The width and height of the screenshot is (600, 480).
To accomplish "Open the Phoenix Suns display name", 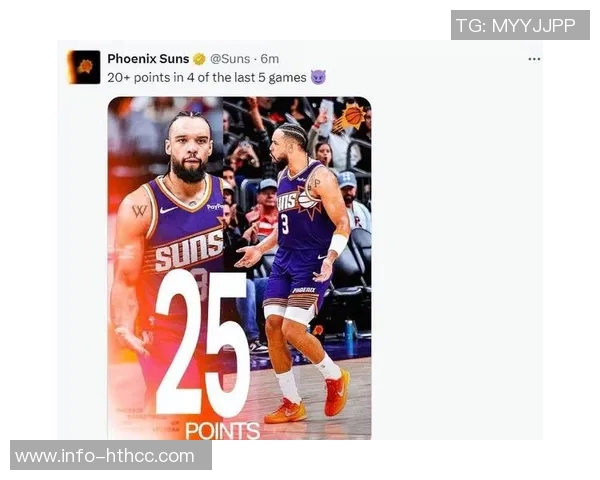I will 148,59.
